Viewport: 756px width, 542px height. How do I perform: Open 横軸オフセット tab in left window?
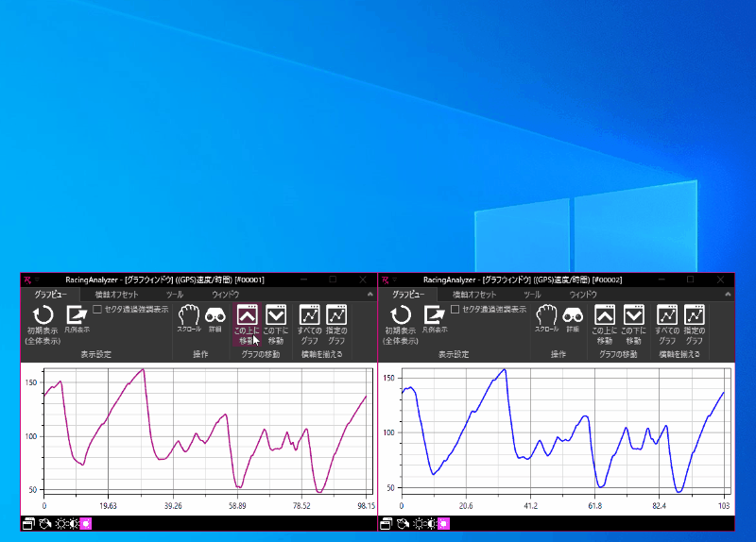[116, 295]
